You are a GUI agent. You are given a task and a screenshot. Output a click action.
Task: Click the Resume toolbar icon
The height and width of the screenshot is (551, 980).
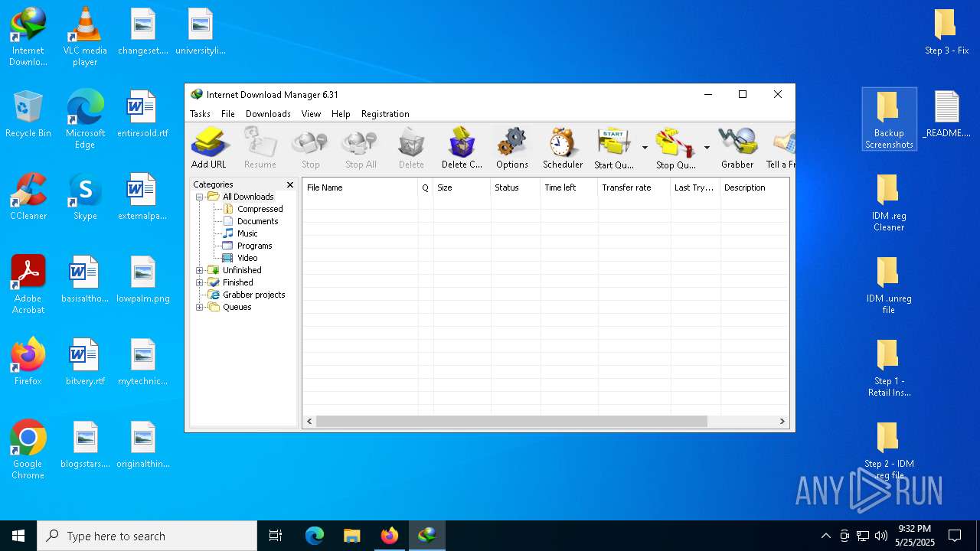[x=260, y=148]
